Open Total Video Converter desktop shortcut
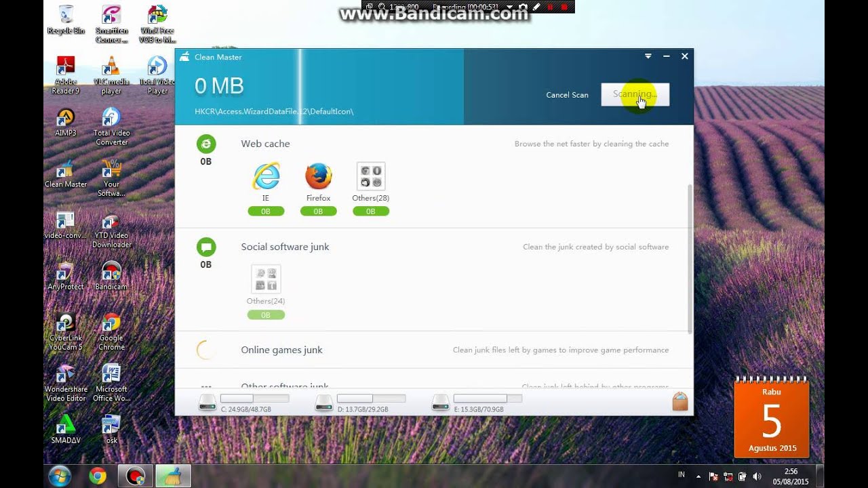 pyautogui.click(x=111, y=127)
